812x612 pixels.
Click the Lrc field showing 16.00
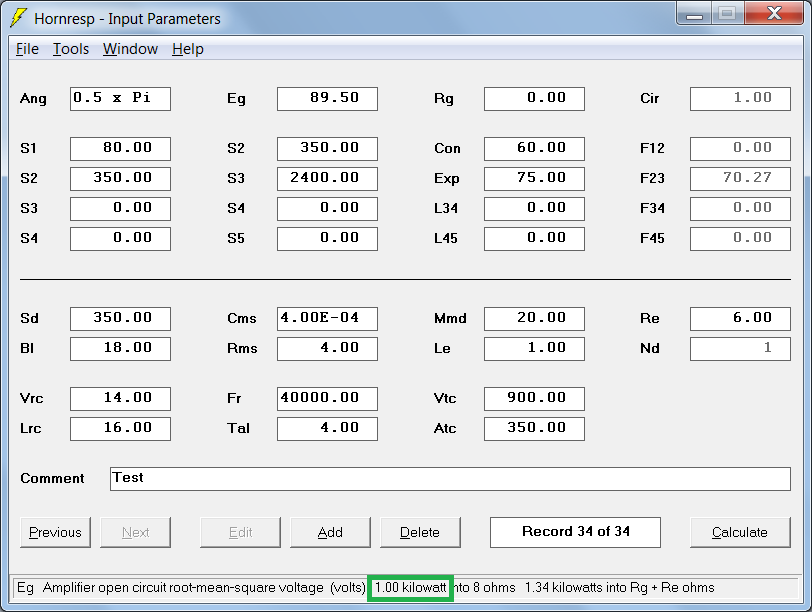[x=120, y=429]
